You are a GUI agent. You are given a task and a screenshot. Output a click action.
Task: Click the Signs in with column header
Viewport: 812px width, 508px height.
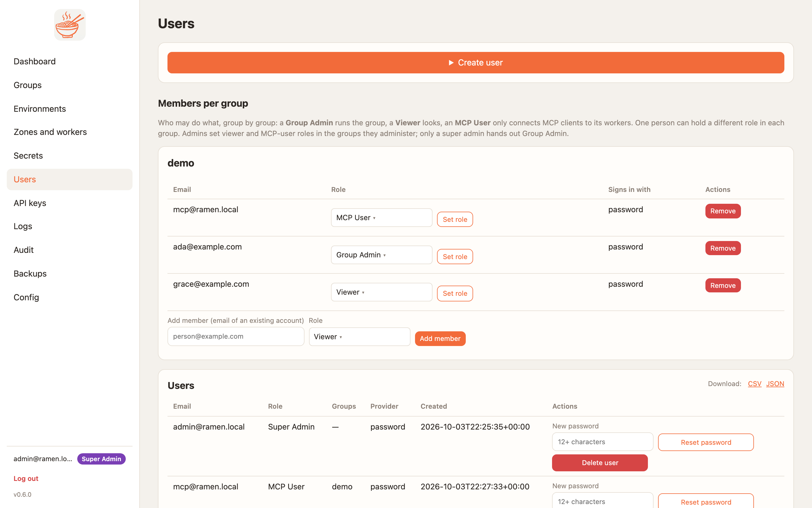pos(629,189)
